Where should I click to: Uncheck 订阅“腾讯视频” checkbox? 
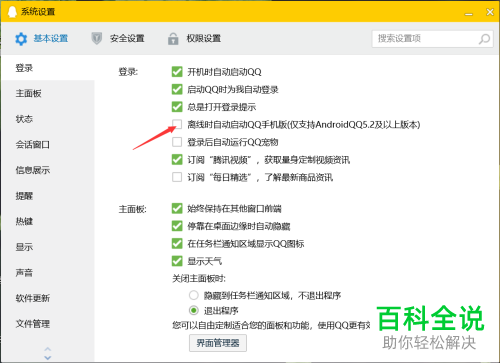click(x=177, y=160)
